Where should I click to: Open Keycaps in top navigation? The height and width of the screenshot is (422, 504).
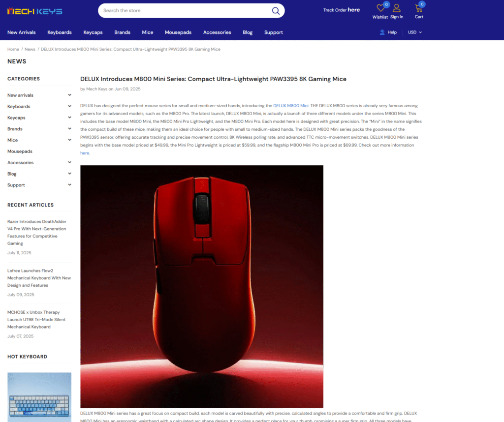click(93, 32)
